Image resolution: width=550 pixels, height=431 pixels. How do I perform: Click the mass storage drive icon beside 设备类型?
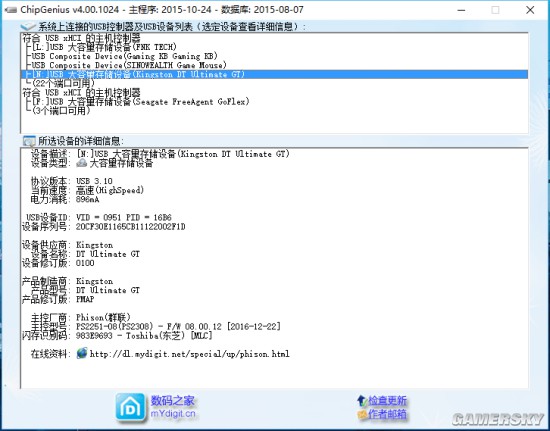(x=81, y=163)
